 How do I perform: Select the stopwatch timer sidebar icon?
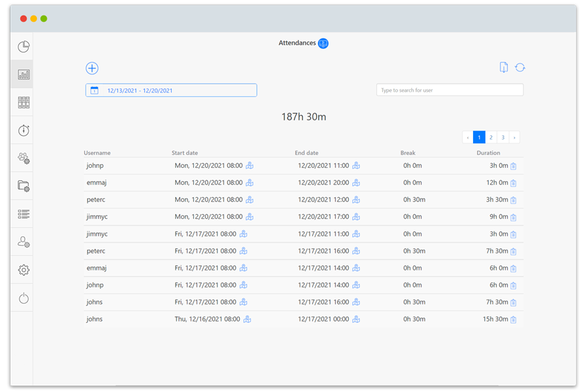[24, 131]
